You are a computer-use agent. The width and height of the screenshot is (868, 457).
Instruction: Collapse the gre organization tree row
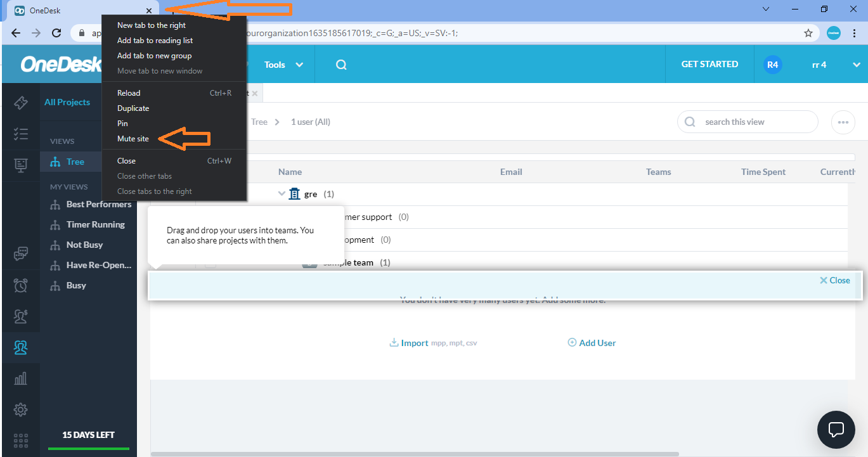coord(282,194)
